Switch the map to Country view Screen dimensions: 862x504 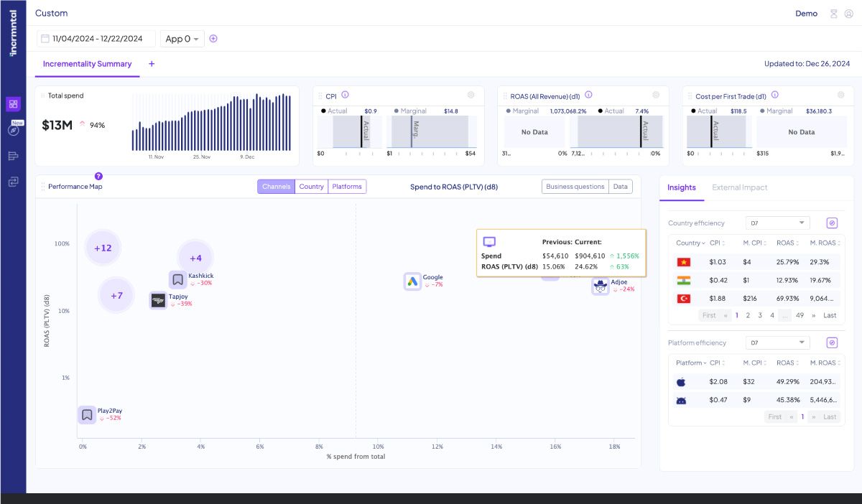point(311,187)
